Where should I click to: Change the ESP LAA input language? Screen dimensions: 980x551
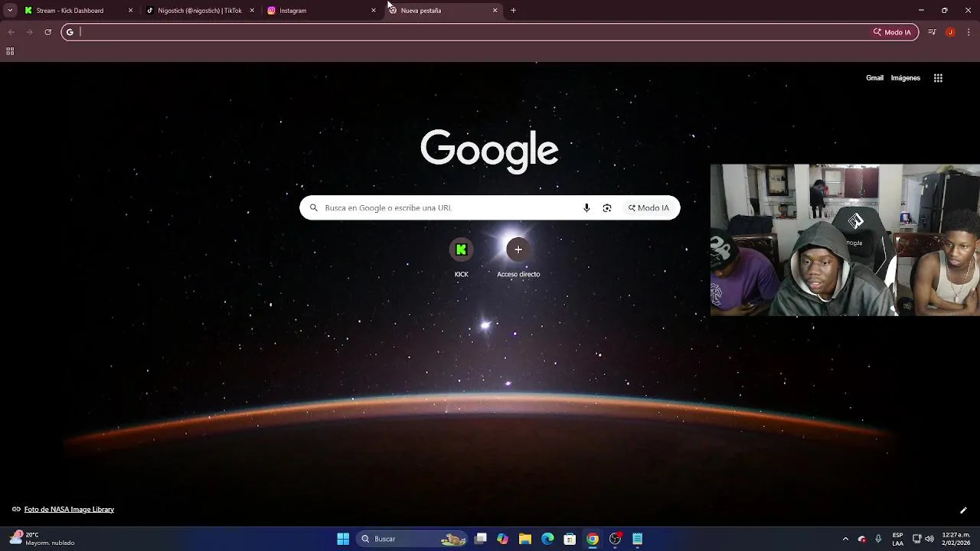click(897, 539)
